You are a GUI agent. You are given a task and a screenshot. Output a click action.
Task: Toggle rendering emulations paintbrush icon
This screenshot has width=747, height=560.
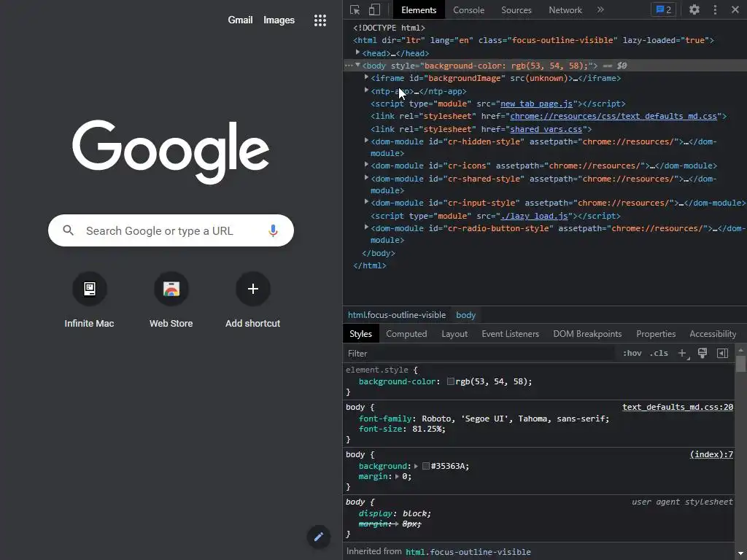(703, 353)
